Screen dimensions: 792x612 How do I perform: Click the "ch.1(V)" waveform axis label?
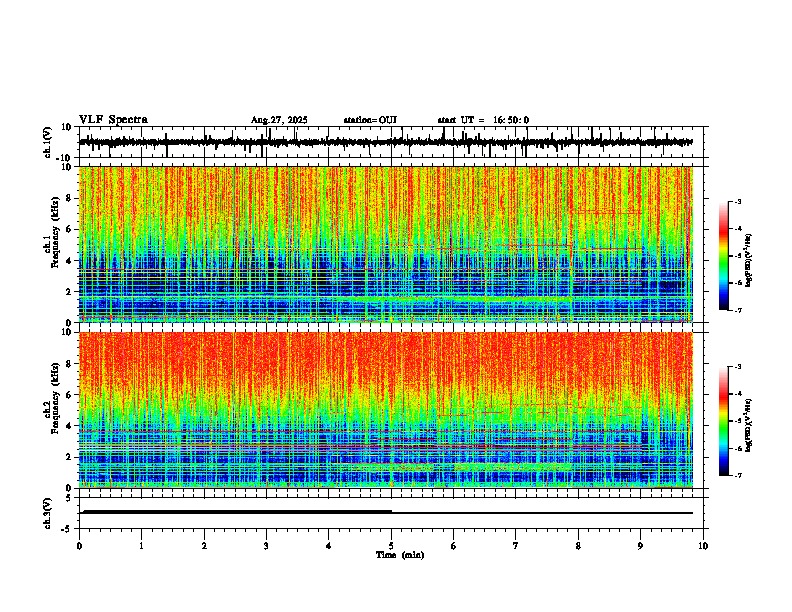point(48,142)
